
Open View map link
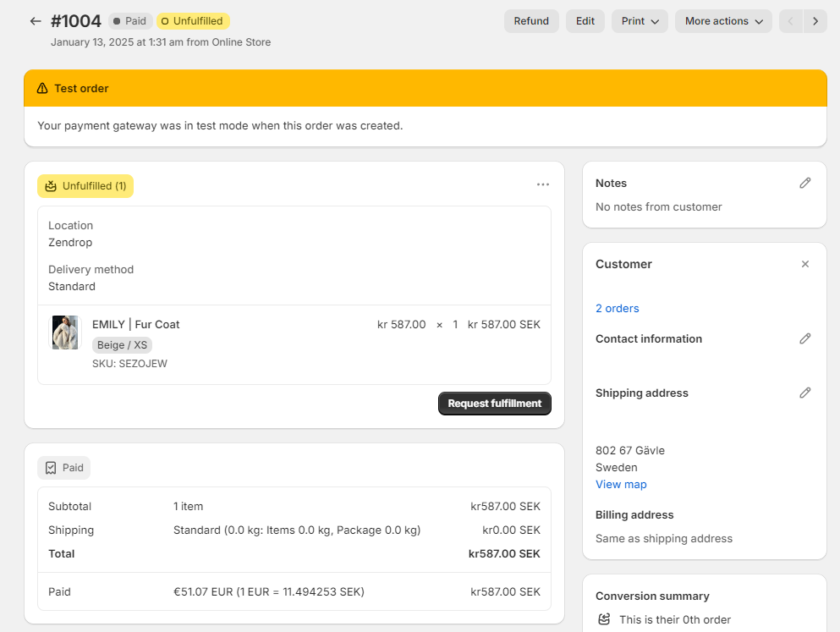(x=621, y=484)
